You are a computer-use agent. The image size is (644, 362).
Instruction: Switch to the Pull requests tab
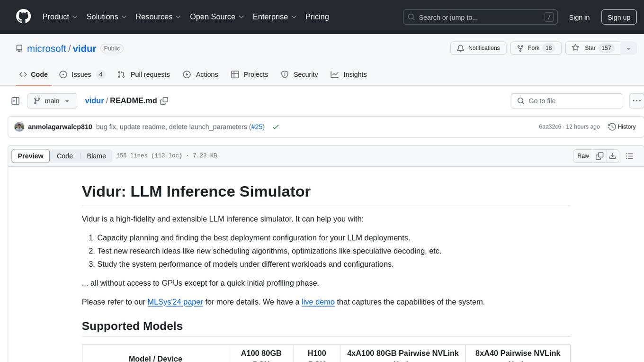(x=143, y=74)
